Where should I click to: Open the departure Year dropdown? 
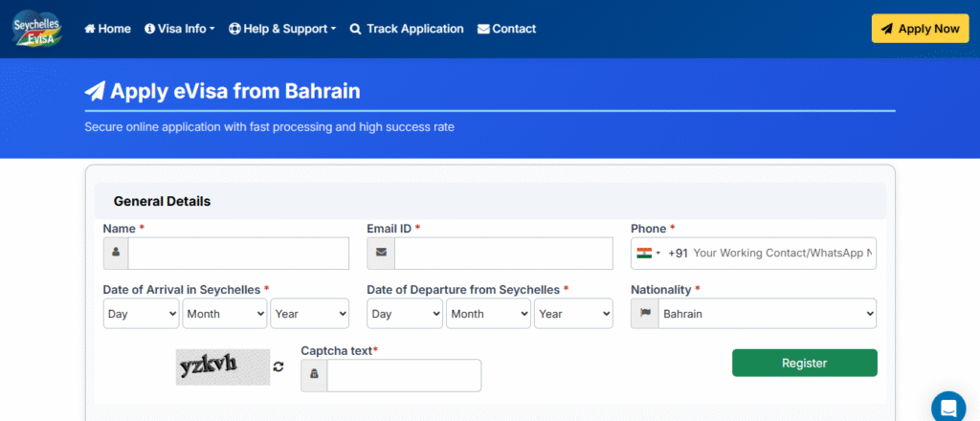click(x=574, y=313)
